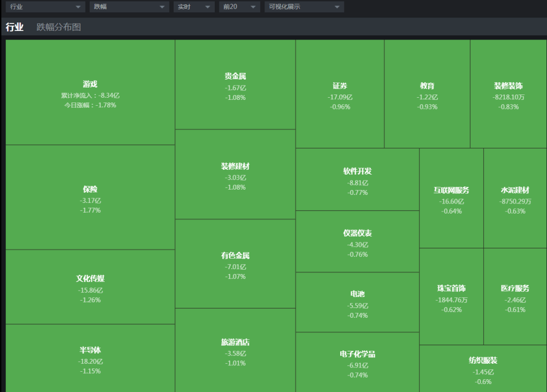Click the -0.6% value in 纺织服装
The width and height of the screenshot is (547, 392).
pyautogui.click(x=483, y=382)
